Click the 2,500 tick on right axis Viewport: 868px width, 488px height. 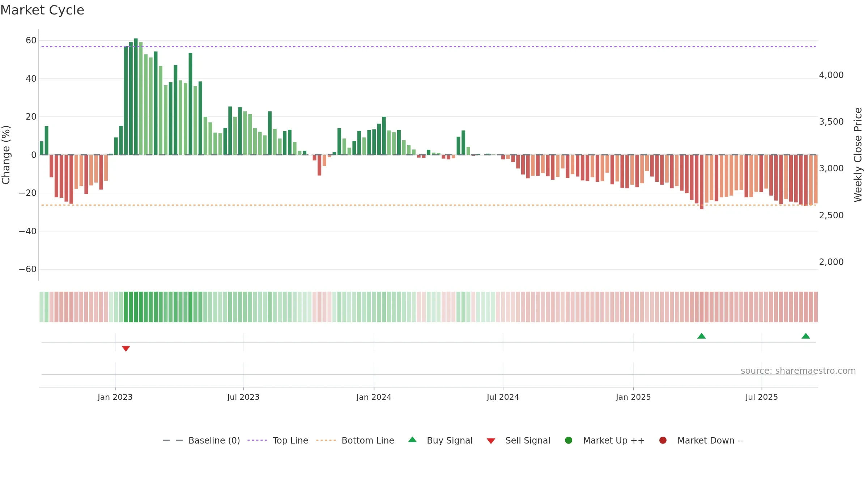coord(831,215)
